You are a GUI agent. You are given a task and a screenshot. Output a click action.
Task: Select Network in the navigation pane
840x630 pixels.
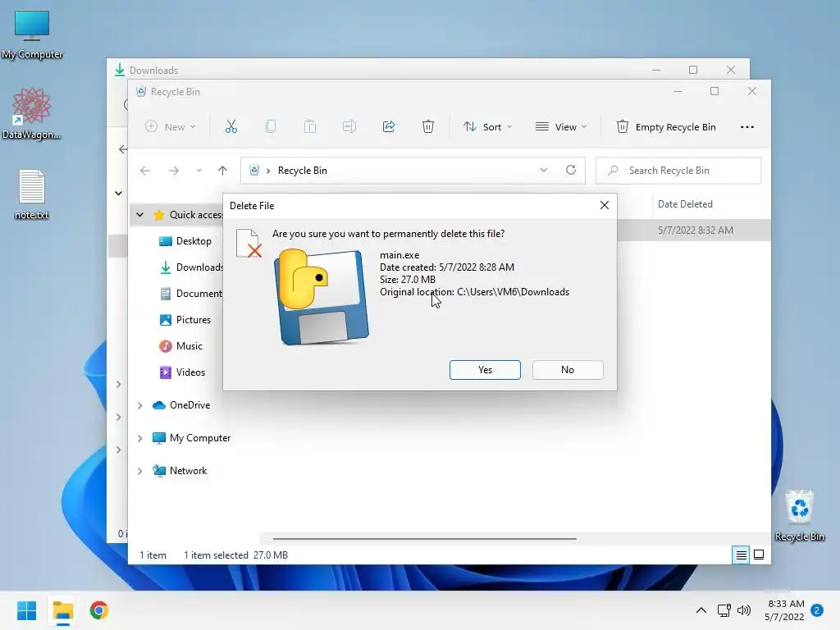click(180, 471)
